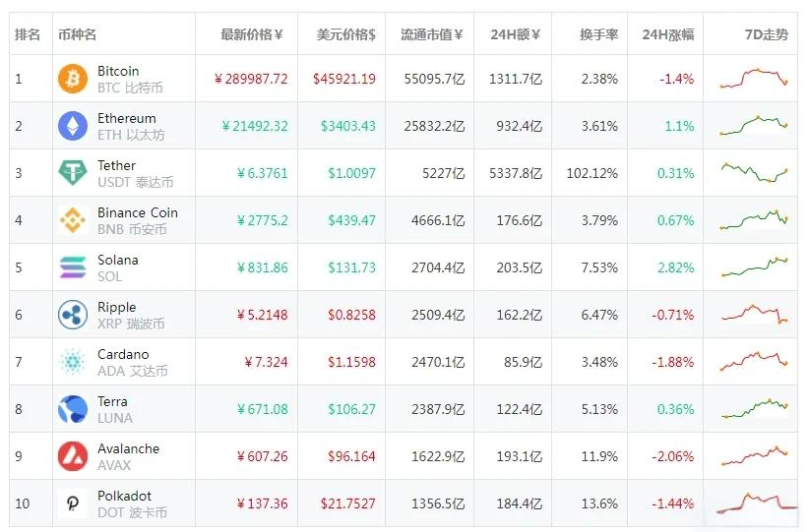Sort by the 排名 column header
The height and width of the screenshot is (532, 809).
point(28,34)
